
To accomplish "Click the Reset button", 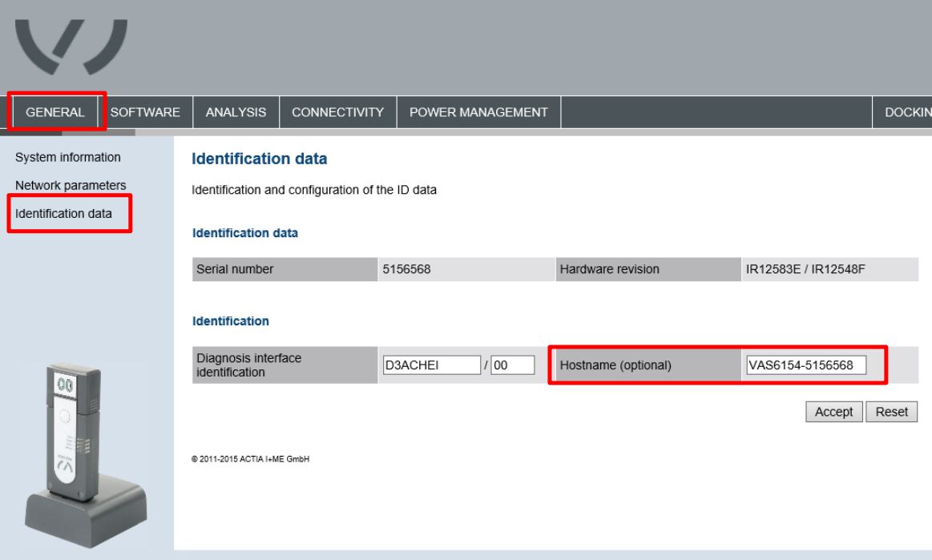I will (892, 411).
